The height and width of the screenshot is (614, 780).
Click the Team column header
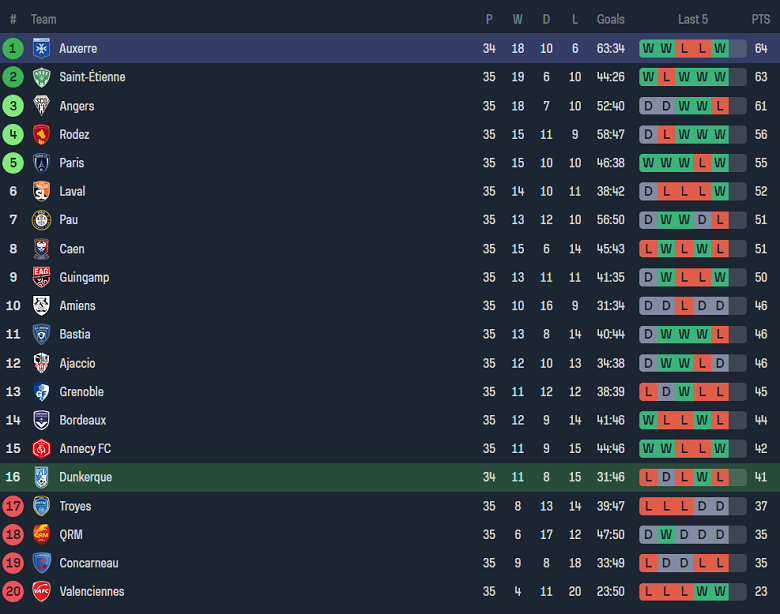click(x=43, y=19)
